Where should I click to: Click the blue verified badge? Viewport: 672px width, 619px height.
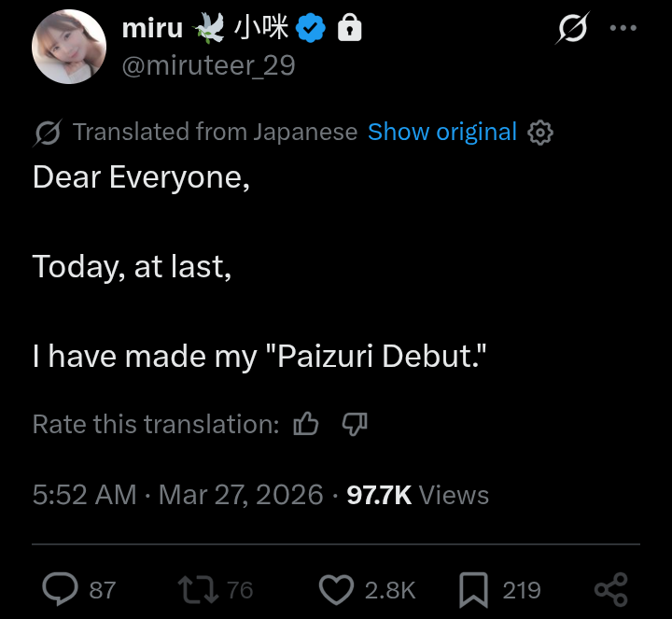(310, 28)
